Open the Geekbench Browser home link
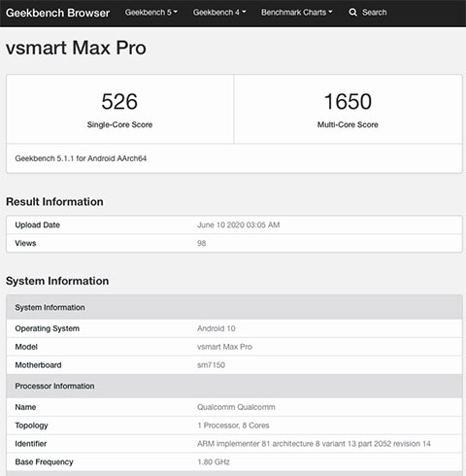466x476 pixels. 57,13
